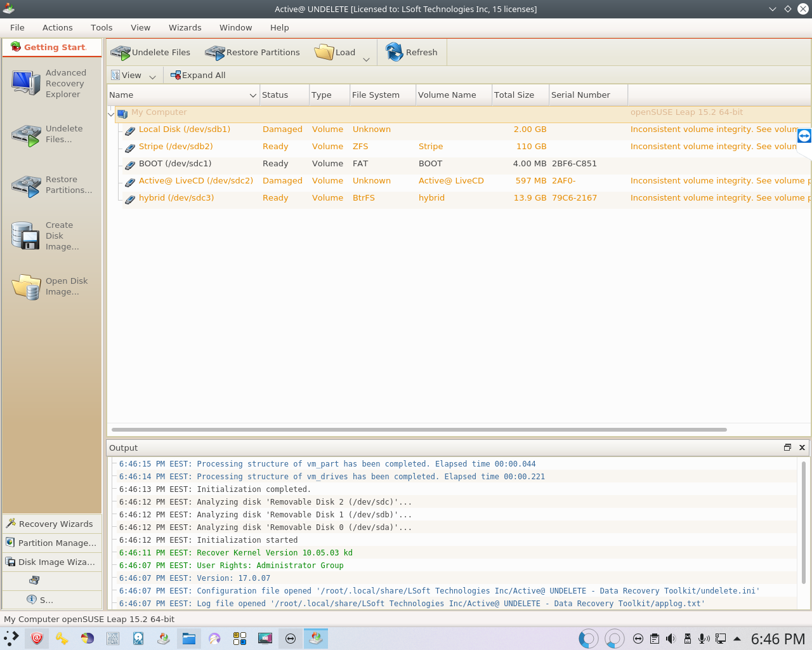This screenshot has width=812, height=650.
Task: Open the Recovery Wizards panel section
Action: coord(52,524)
